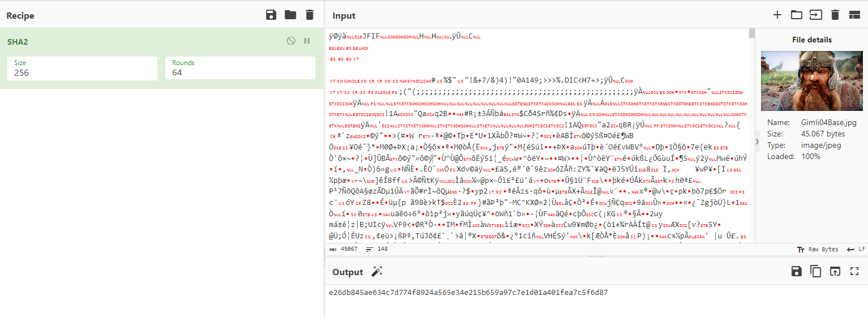
Task: Open the SHA2 Size dropdown
Action: [x=82, y=68]
